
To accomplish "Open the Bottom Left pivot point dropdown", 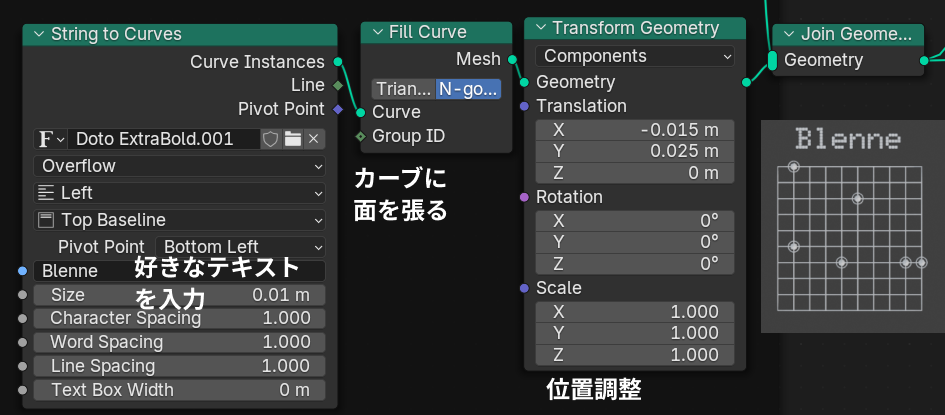I will click(x=242, y=246).
